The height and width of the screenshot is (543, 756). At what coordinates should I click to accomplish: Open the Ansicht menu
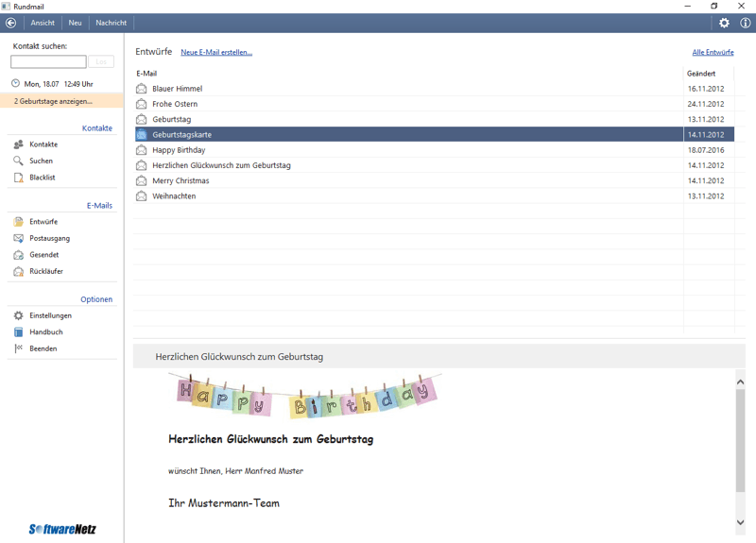pyautogui.click(x=43, y=23)
